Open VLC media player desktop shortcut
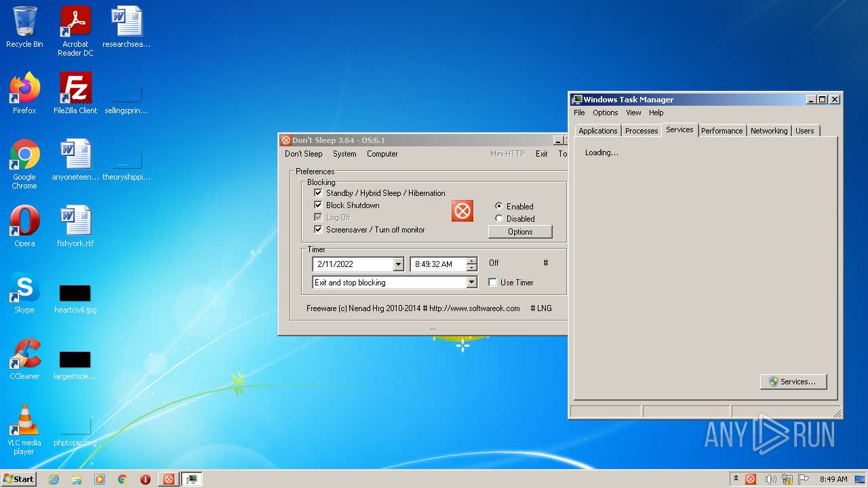The width and height of the screenshot is (868, 488). point(24,430)
